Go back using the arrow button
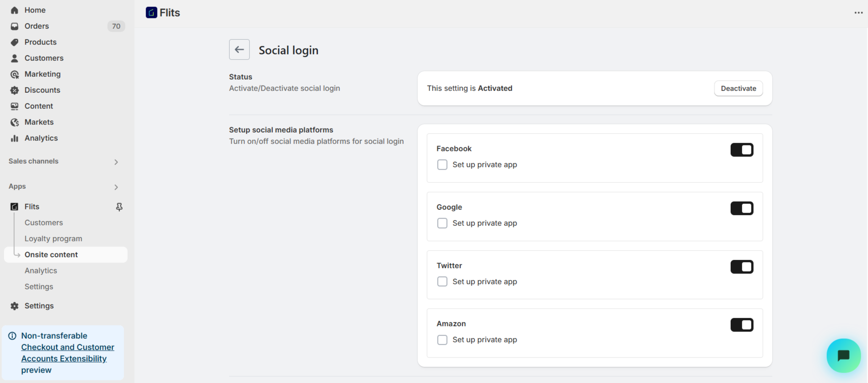The width and height of the screenshot is (868, 383). 239,49
